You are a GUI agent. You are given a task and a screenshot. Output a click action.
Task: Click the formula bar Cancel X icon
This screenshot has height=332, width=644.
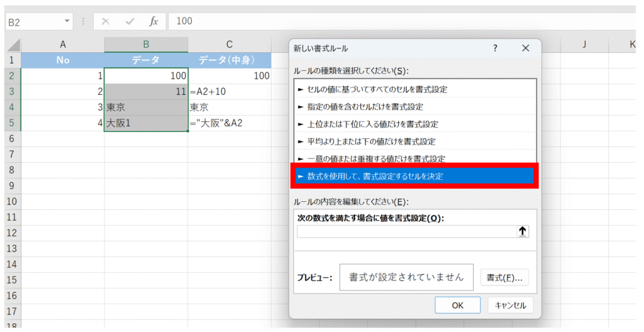[106, 21]
